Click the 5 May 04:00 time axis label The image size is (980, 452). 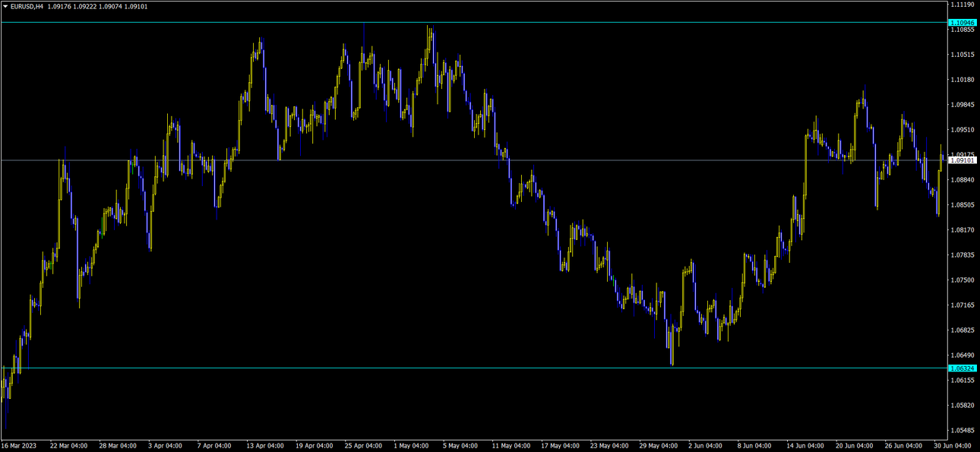460,446
